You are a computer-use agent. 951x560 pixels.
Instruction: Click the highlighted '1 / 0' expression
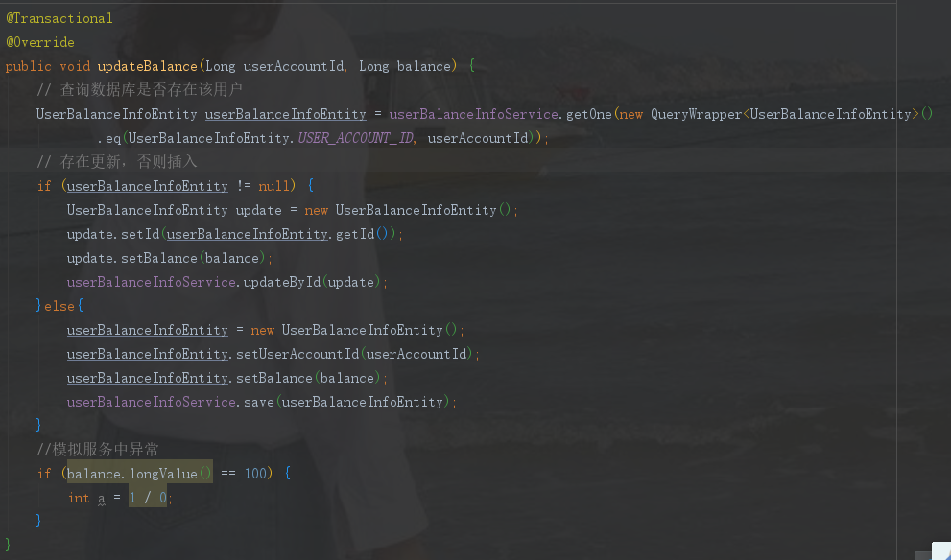[x=148, y=499]
